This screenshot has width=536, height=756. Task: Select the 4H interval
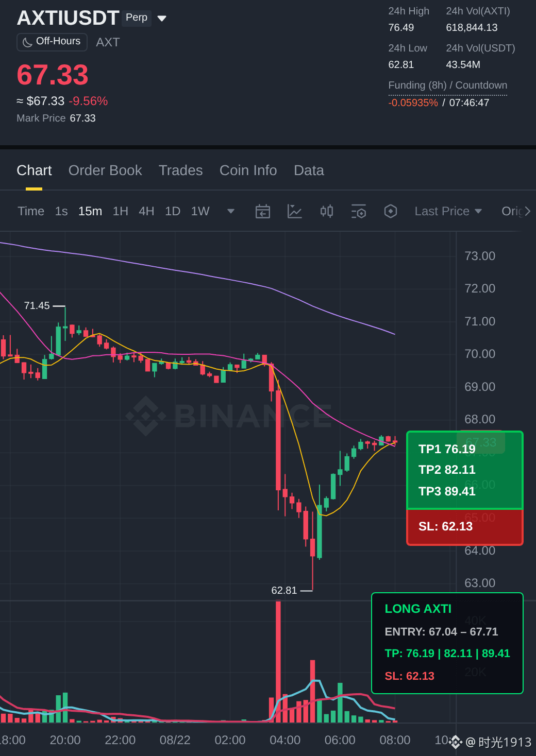click(146, 211)
